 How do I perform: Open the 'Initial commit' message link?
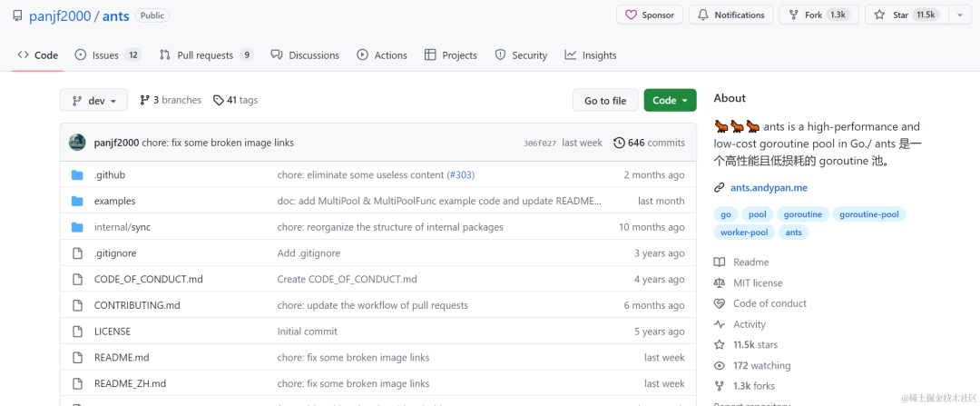308,332
